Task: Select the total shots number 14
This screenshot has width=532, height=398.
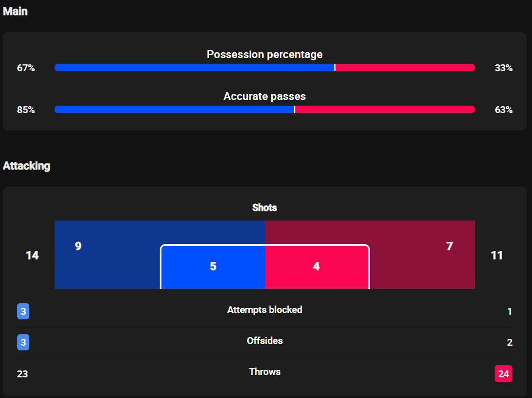Action: pyautogui.click(x=32, y=255)
